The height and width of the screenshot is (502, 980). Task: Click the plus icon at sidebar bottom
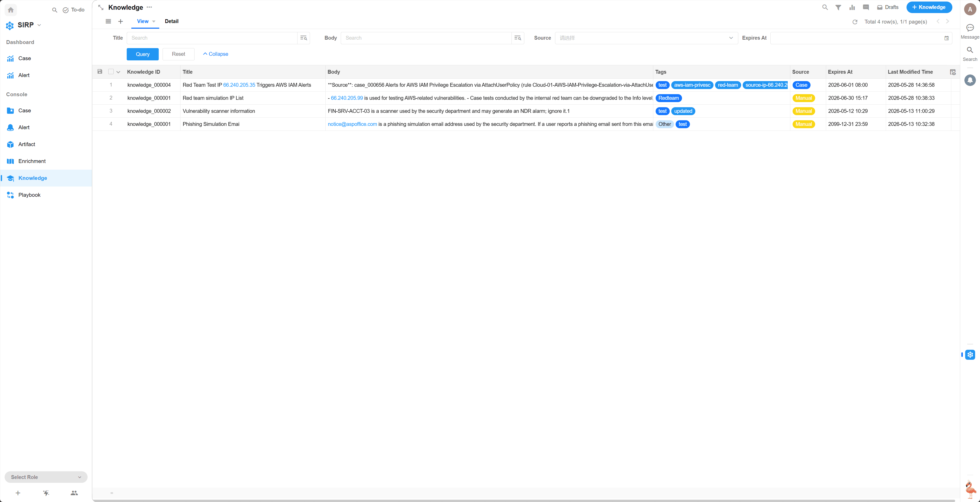[x=18, y=493]
